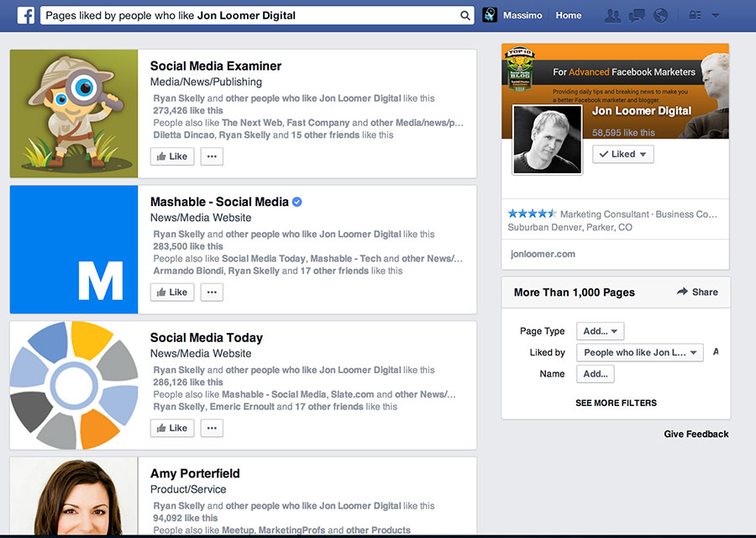Click the Give Feedback link
The width and height of the screenshot is (756, 538).
point(696,434)
